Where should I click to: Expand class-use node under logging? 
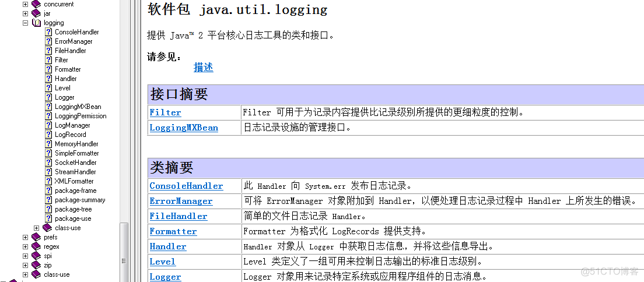pos(37,228)
